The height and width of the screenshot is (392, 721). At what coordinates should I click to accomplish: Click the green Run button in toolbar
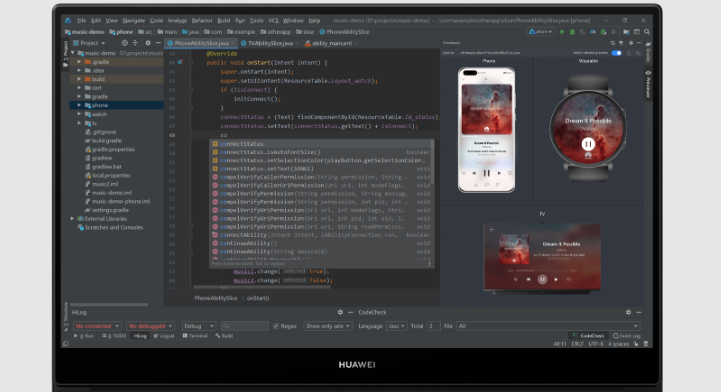(562, 32)
